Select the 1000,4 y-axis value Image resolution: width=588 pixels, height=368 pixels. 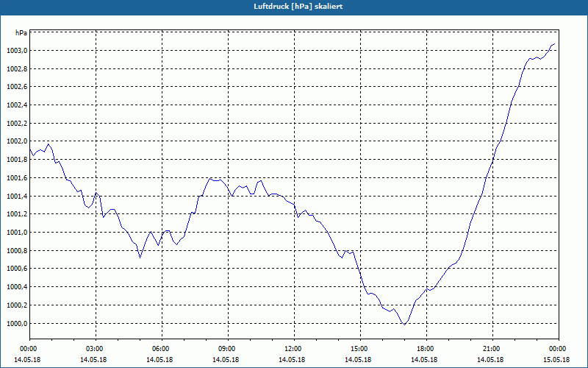point(17,287)
